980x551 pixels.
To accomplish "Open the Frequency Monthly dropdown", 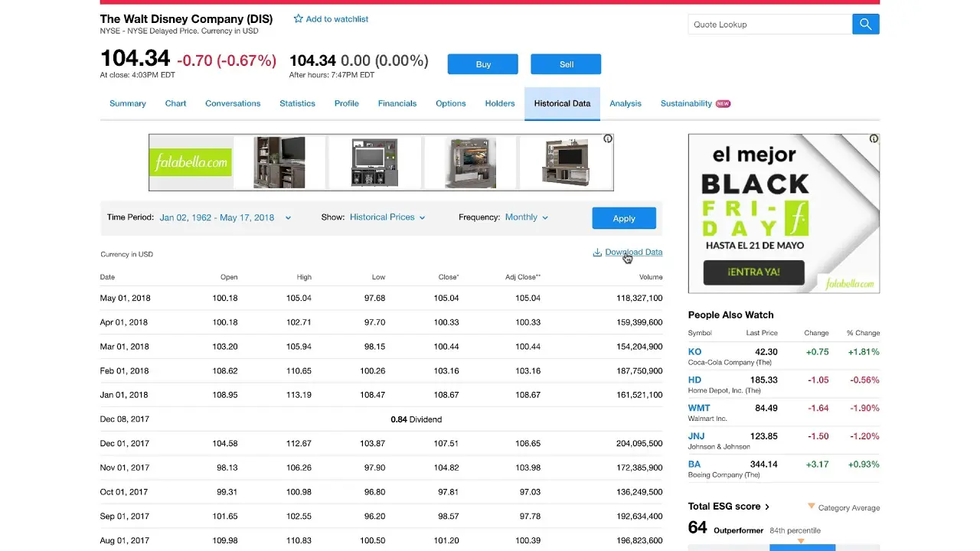I will point(527,217).
